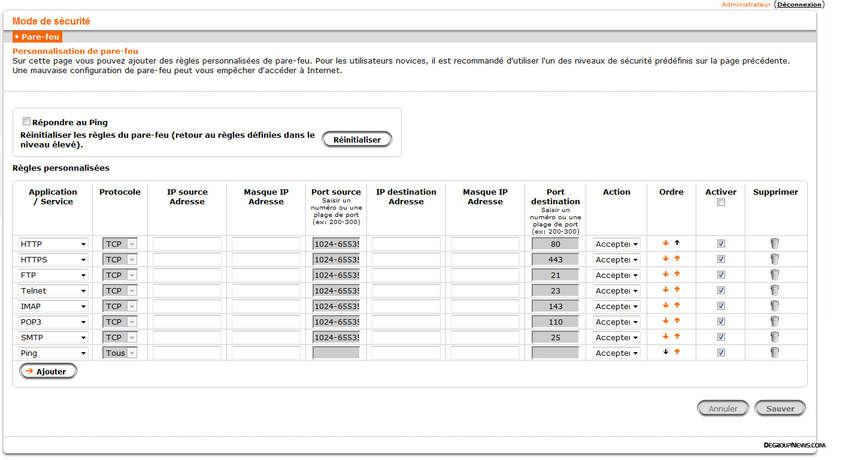The height and width of the screenshot is (460, 846).
Task: Move the Ping rule up in order
Action: point(677,353)
